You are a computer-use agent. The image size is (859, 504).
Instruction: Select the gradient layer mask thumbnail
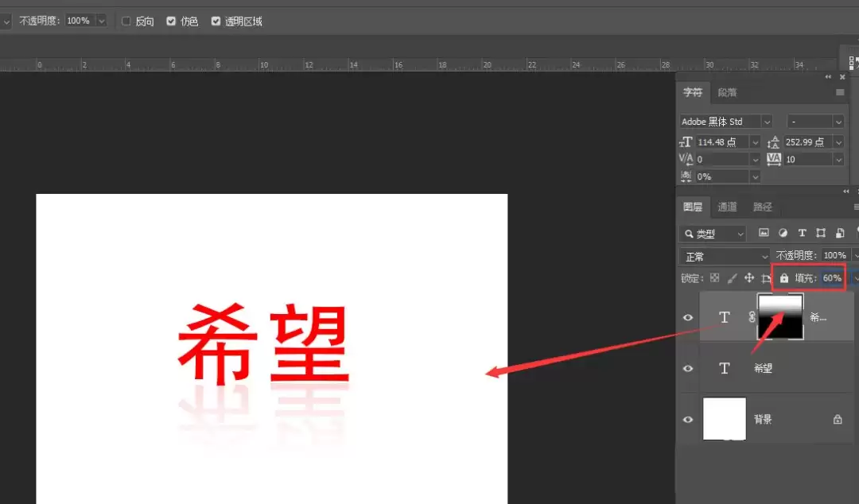pos(780,316)
